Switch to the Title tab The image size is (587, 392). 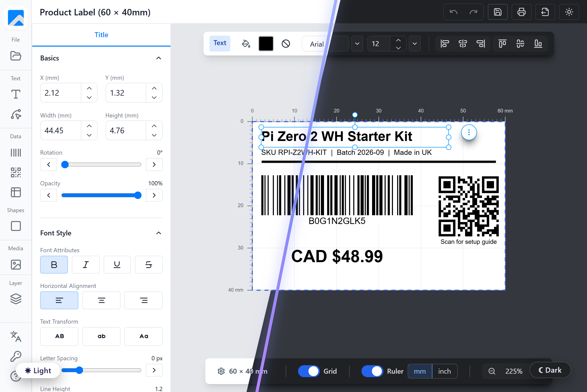pyautogui.click(x=101, y=35)
